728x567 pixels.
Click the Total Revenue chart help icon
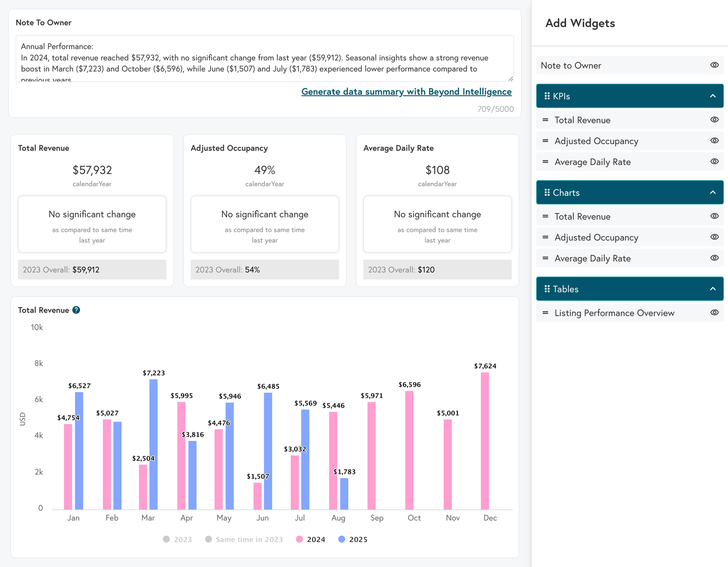tap(76, 310)
